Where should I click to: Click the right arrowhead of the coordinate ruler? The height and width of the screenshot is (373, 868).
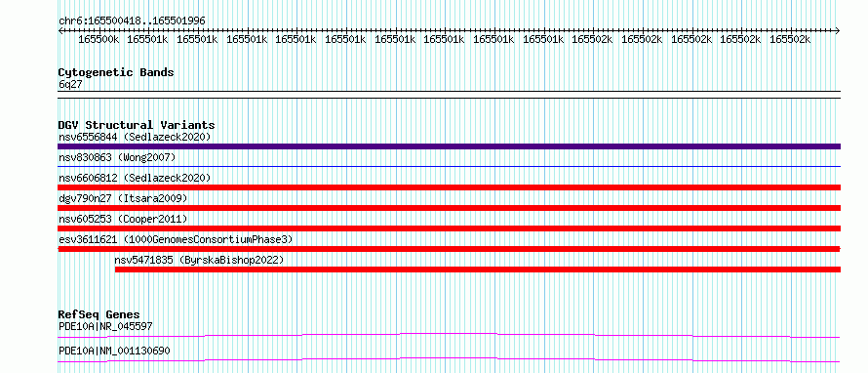(x=838, y=30)
